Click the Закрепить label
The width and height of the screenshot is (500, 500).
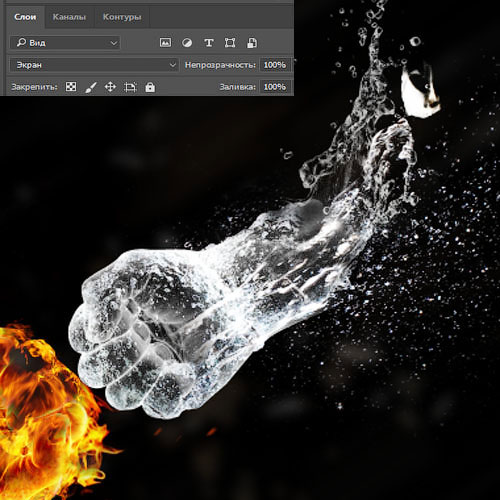tap(34, 87)
